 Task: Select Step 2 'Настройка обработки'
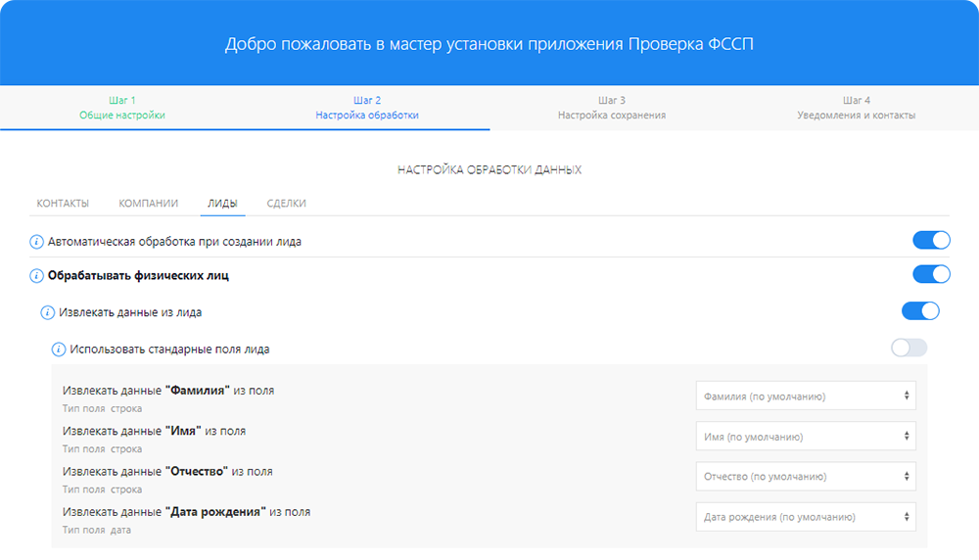point(367,108)
